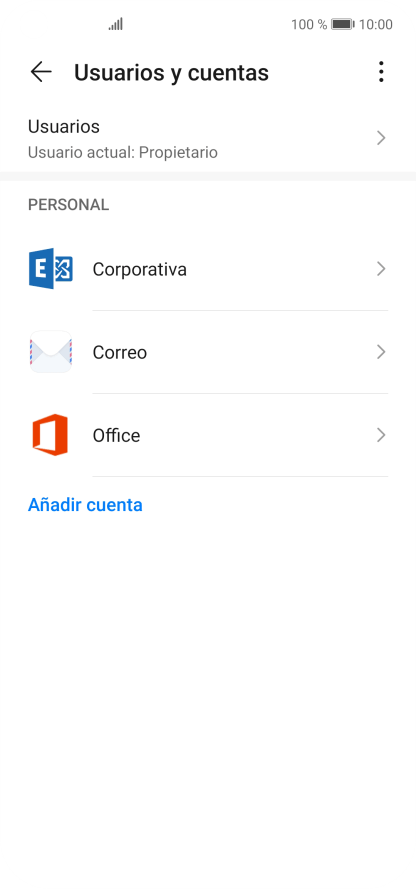
Task: Tap the Usuarios y cuentas title
Action: (171, 73)
